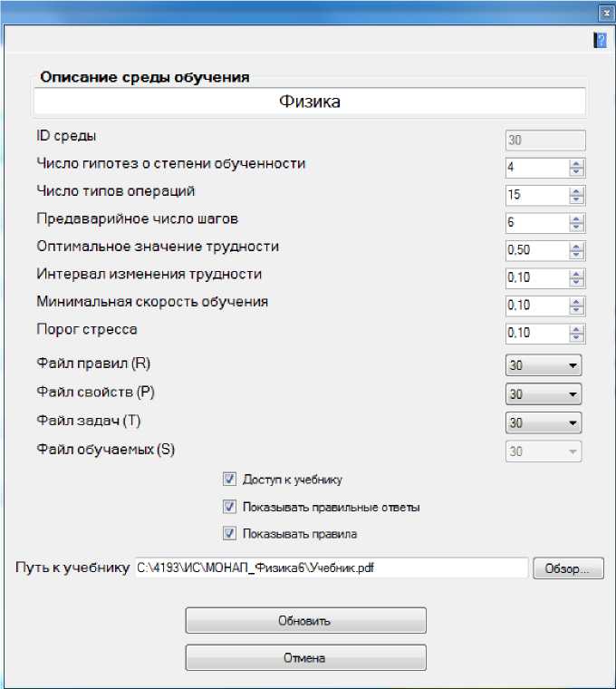The image size is (616, 689).
Task: Decrease the Число типов операций value
Action: 577,199
